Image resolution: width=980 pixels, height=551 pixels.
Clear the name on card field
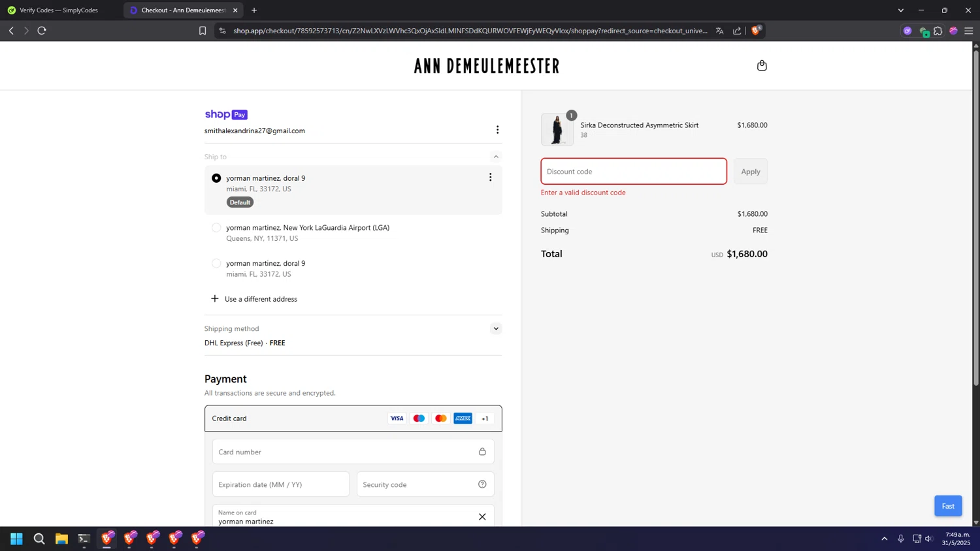[x=482, y=517]
